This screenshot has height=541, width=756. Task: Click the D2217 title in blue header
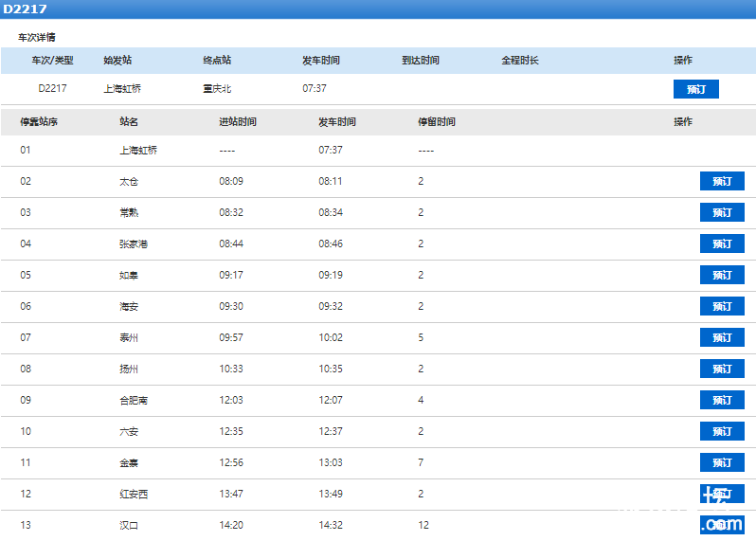(25, 9)
